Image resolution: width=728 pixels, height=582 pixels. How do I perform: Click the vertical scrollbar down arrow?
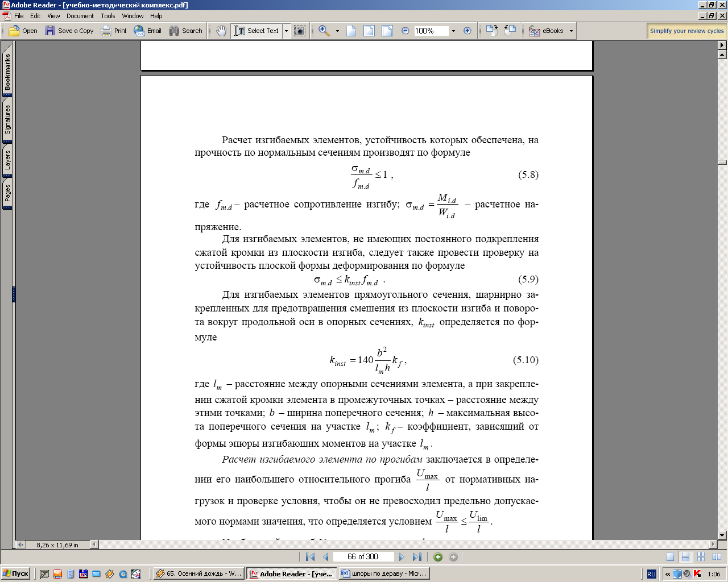click(x=722, y=535)
